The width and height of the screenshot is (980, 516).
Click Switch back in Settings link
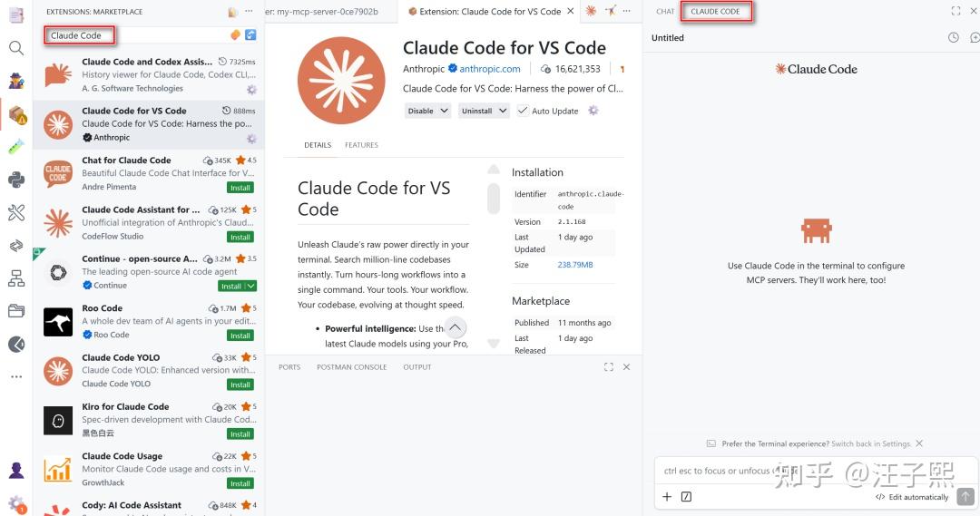(871, 443)
